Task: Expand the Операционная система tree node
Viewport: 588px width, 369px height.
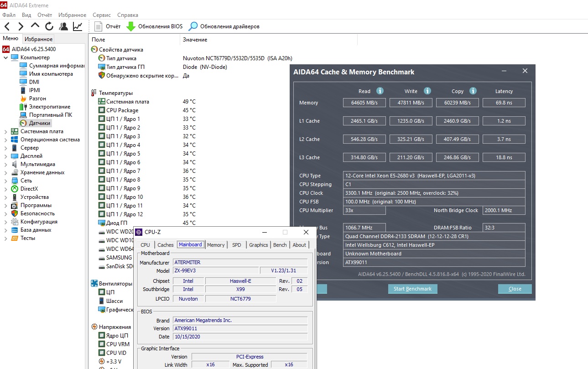Action: 5,140
